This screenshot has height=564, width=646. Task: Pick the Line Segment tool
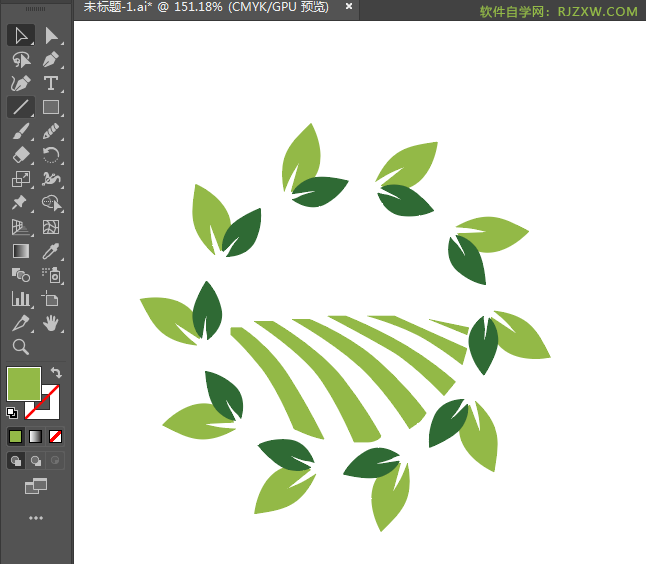click(x=21, y=107)
